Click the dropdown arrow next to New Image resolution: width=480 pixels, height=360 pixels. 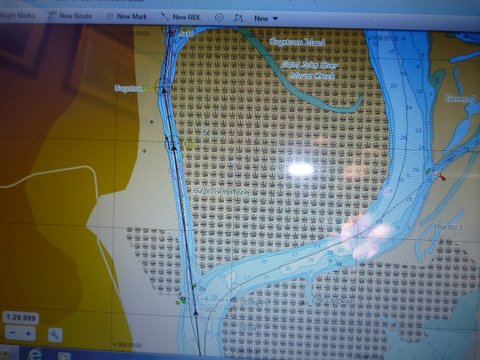coord(275,19)
